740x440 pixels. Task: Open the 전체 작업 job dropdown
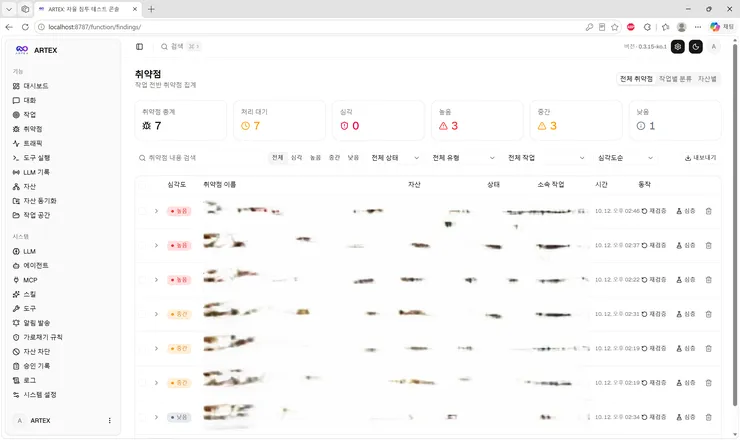[x=546, y=158]
